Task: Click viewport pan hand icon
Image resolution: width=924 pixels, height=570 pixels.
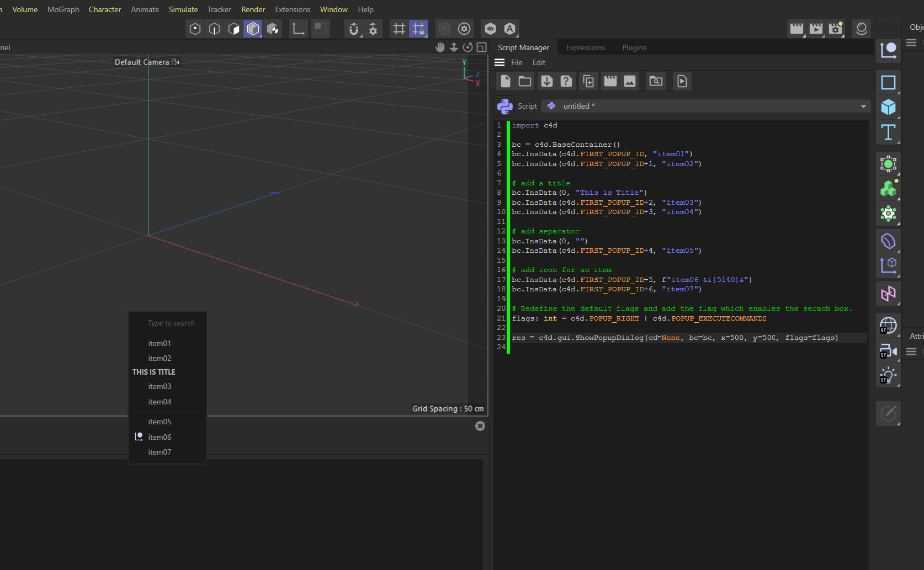Action: [x=440, y=47]
